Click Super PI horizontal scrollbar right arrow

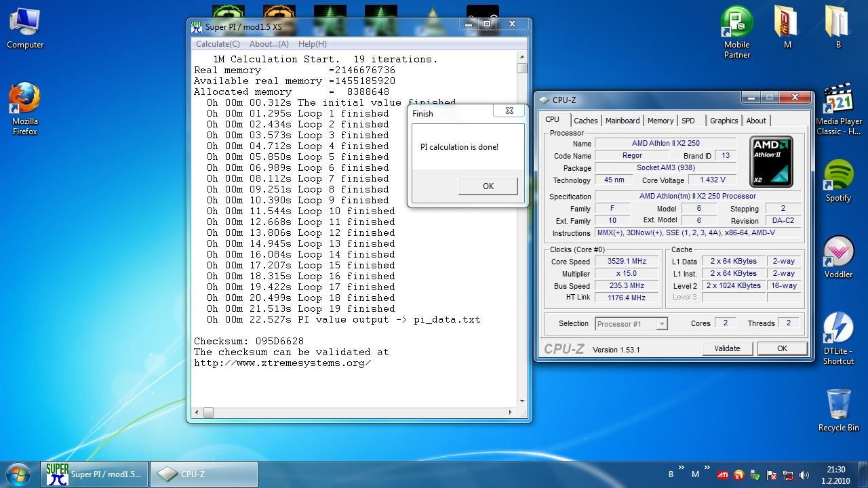tap(510, 412)
